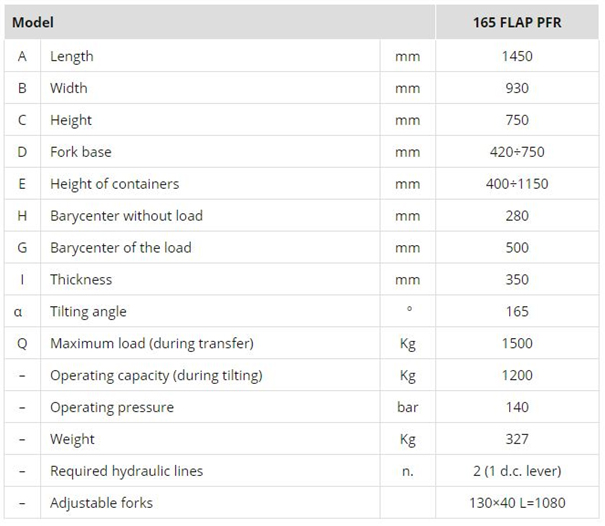Select the 165 FLAP PFR column header

coord(517,22)
